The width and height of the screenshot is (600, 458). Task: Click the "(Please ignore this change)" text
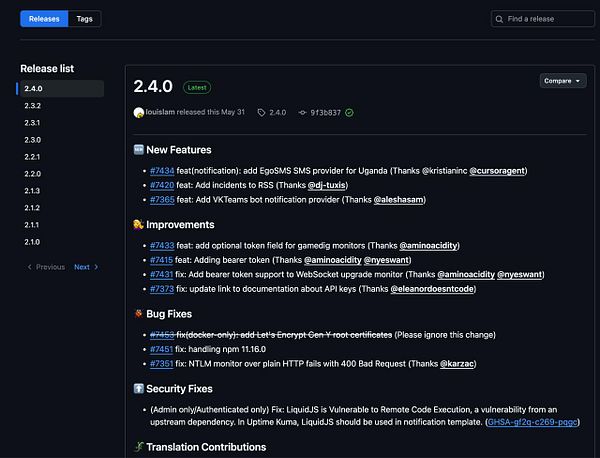click(x=445, y=335)
